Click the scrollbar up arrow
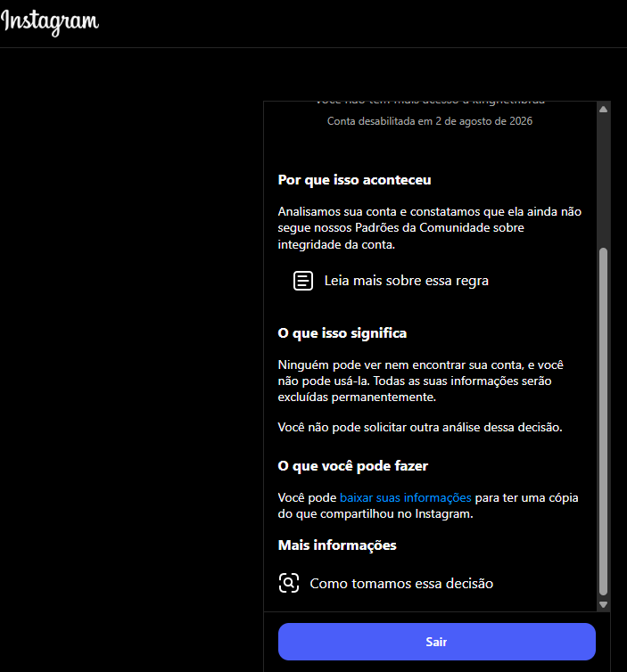The image size is (627, 672). click(603, 110)
